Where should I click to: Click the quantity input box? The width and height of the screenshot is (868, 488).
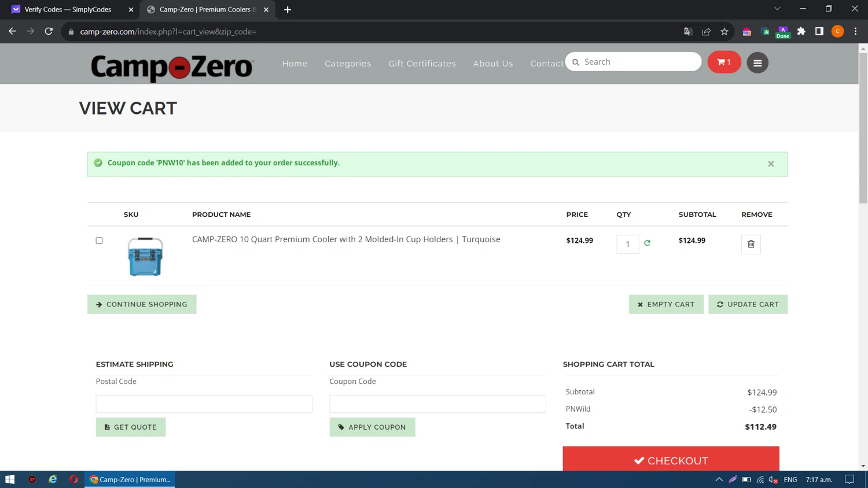[x=627, y=244]
